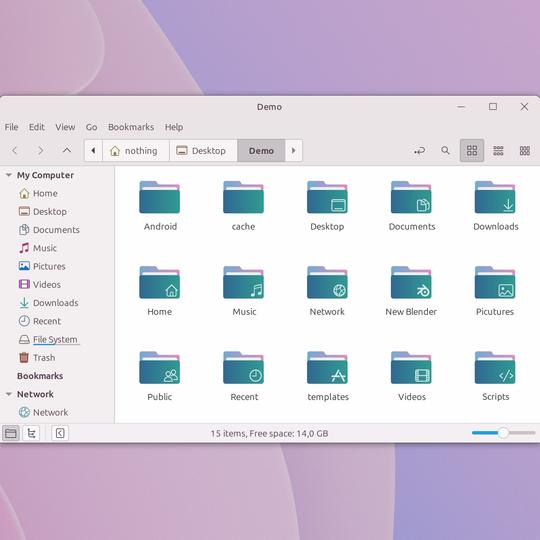Open Downloads in the sidebar
Screen dimensions: 540x540
(48, 303)
